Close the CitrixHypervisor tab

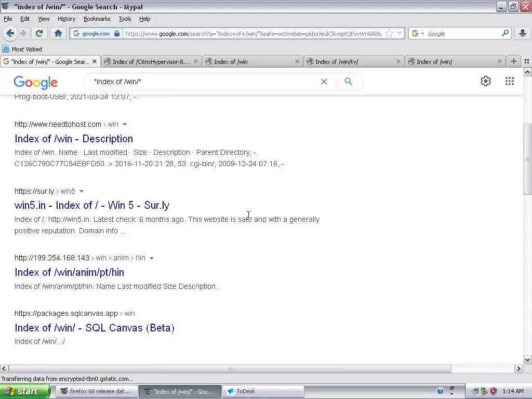pyautogui.click(x=196, y=61)
